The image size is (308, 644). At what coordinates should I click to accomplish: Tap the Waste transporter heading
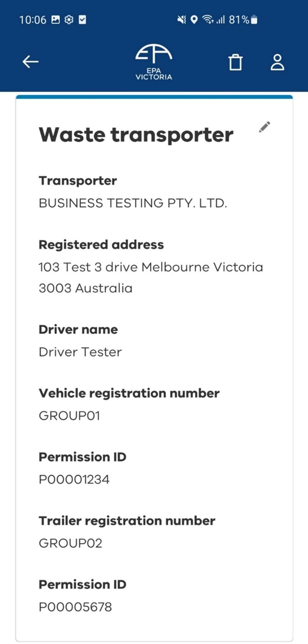(136, 135)
